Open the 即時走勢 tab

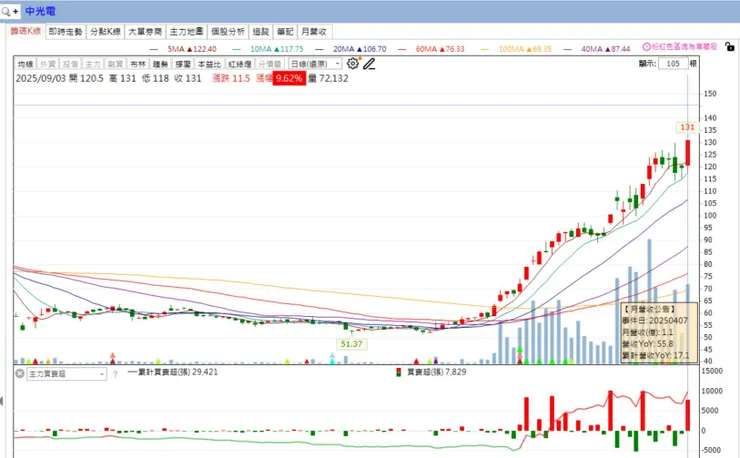(65, 32)
